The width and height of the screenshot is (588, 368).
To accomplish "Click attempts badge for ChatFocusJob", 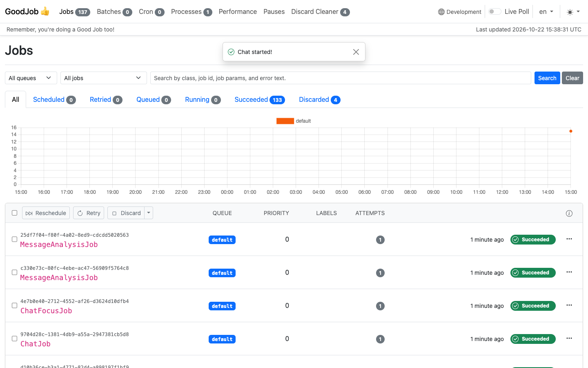I will click(x=380, y=306).
